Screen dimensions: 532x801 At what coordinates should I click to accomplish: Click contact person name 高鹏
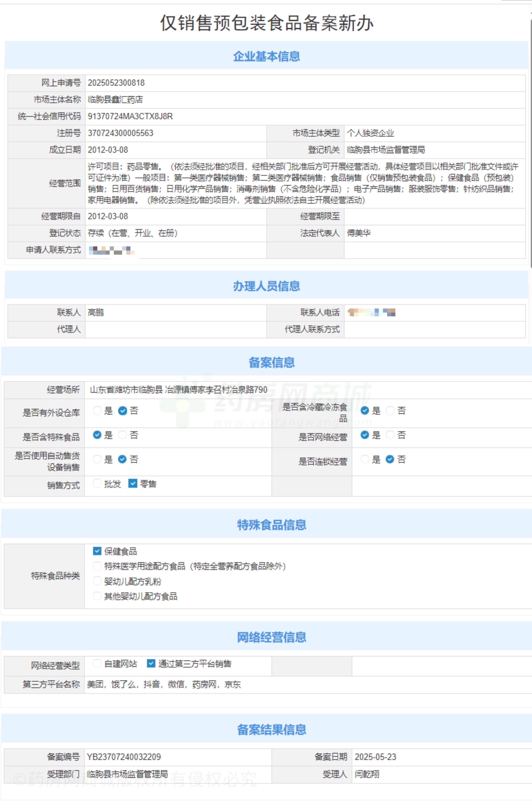(x=96, y=312)
